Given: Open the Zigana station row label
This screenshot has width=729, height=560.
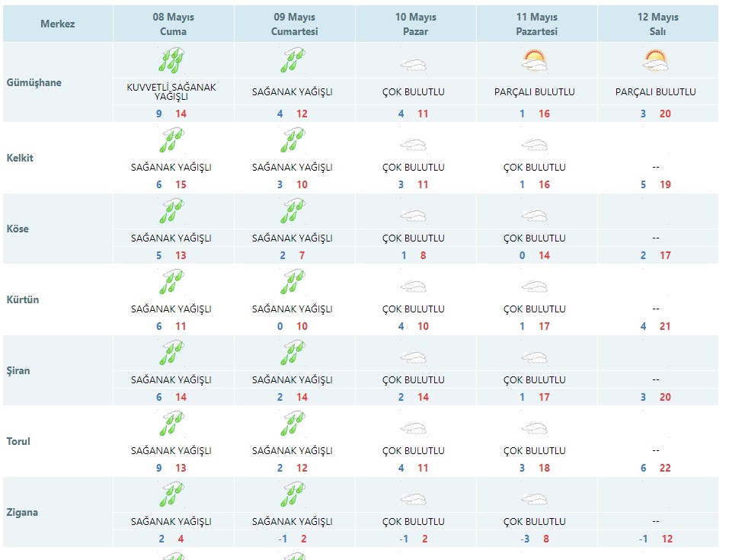Looking at the screenshot, I should pyautogui.click(x=22, y=513).
